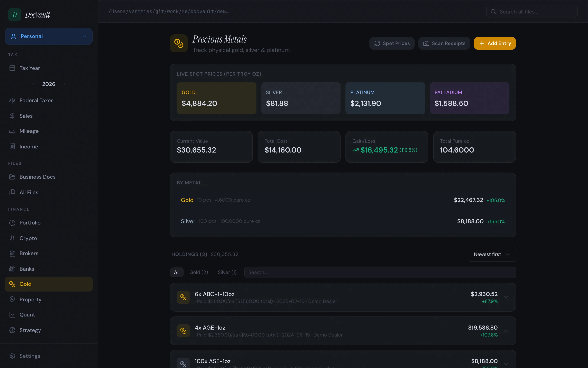Image resolution: width=588 pixels, height=368 pixels.
Task: Click the Add Entry button
Action: click(x=495, y=43)
